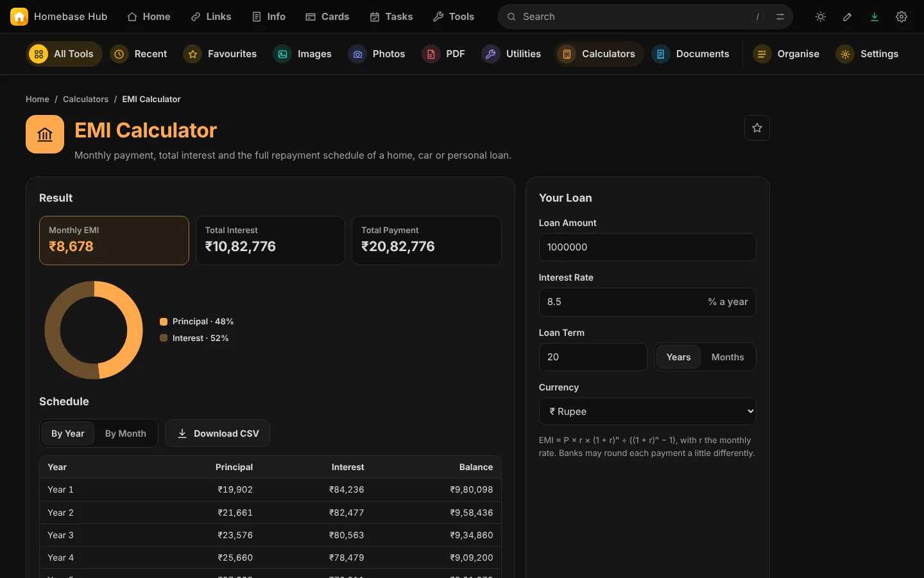
Task: Go to the Home nav item
Action: pos(149,17)
